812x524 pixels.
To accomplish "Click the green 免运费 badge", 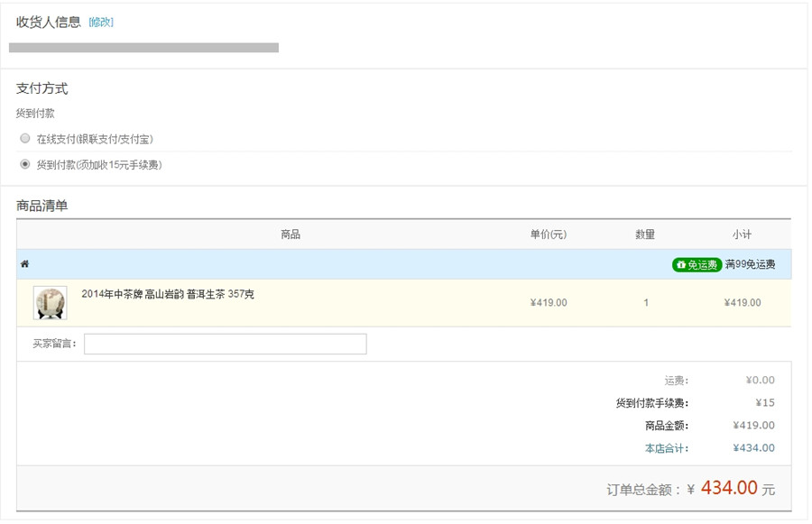I will (697, 264).
